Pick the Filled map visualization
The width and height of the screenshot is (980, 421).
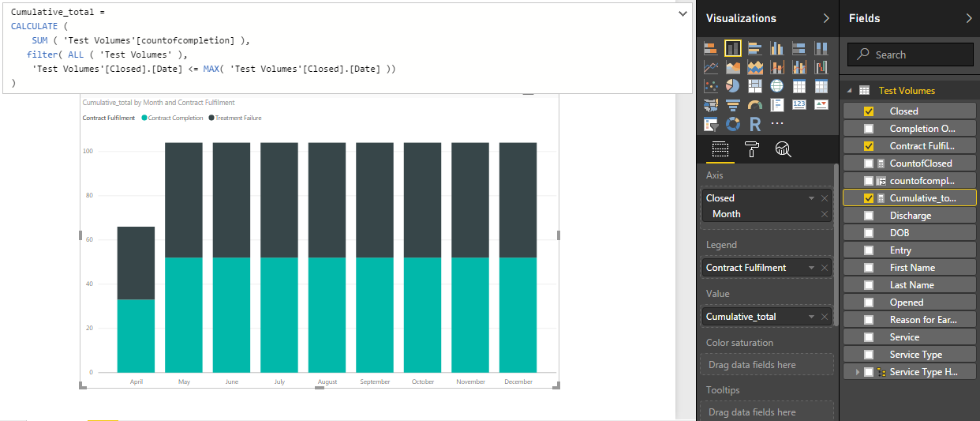[711, 105]
